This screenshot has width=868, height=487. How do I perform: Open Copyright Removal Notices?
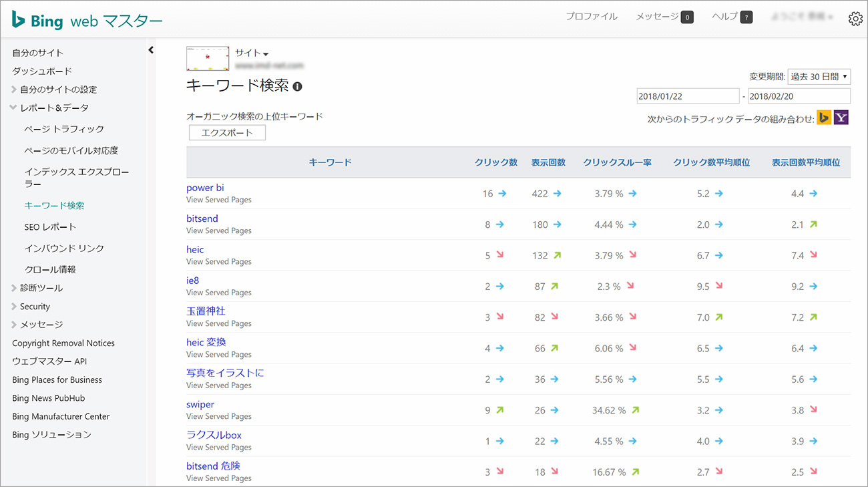tap(63, 343)
